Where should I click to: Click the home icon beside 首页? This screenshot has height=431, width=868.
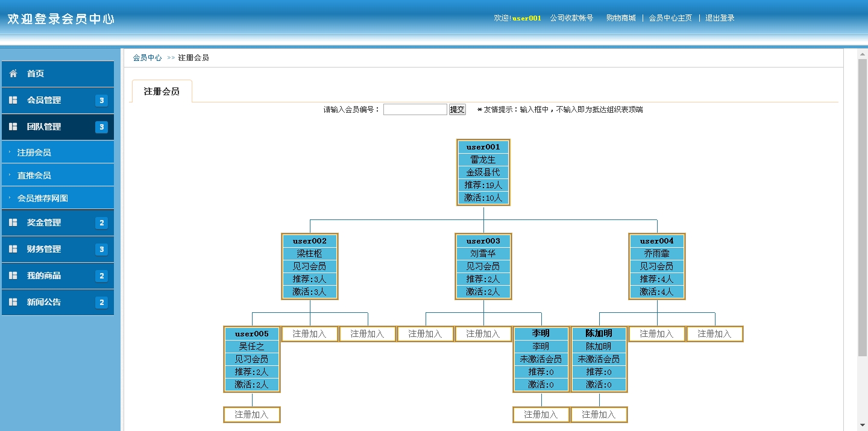[13, 74]
